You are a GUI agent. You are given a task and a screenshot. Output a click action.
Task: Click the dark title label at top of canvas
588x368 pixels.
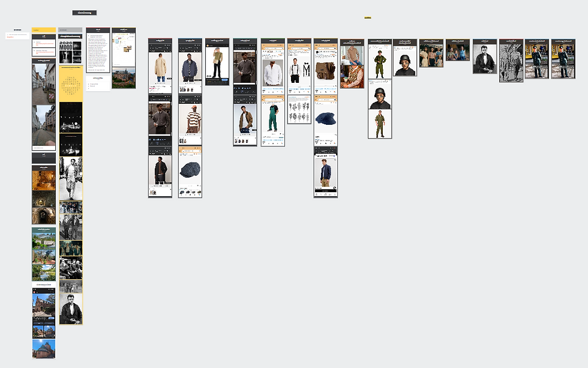click(x=85, y=13)
